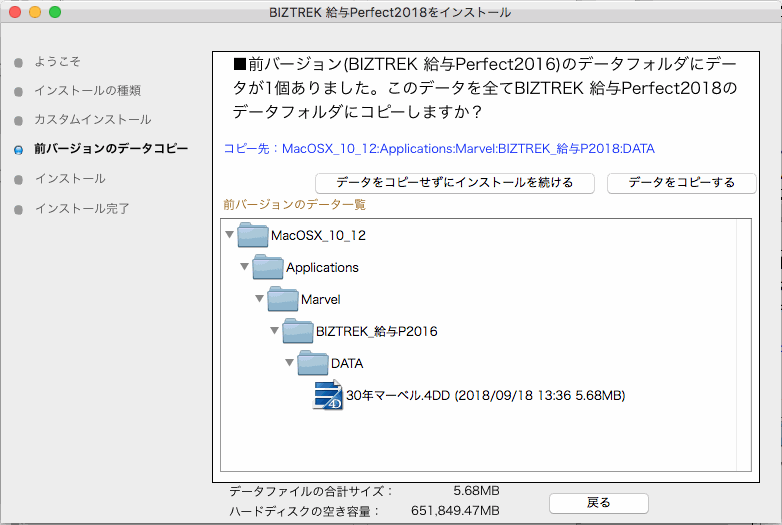This screenshot has height=525, width=782.
Task: Collapse the BIZTREK_給与P2016 disclosure triangle
Action: [x=274, y=331]
